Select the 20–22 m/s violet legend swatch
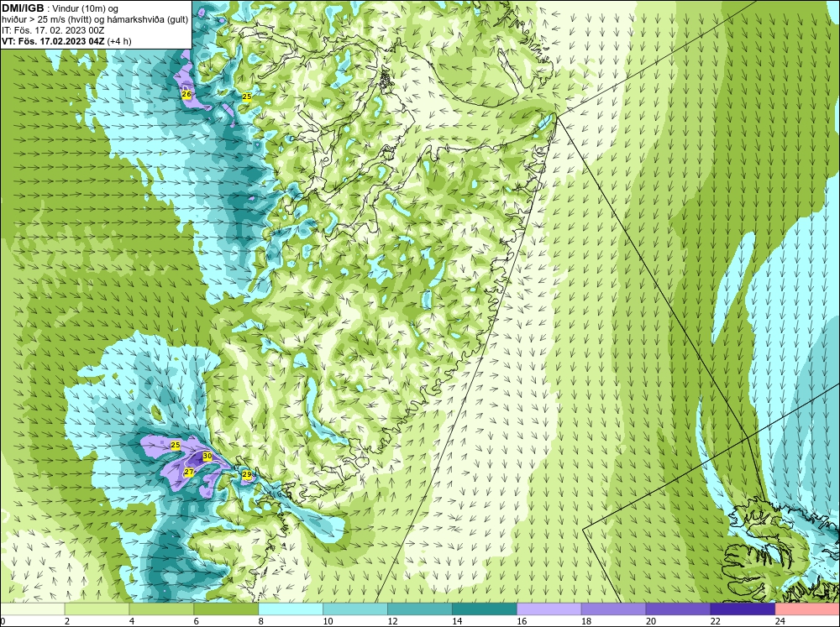The width and height of the screenshot is (840, 627). point(678,609)
